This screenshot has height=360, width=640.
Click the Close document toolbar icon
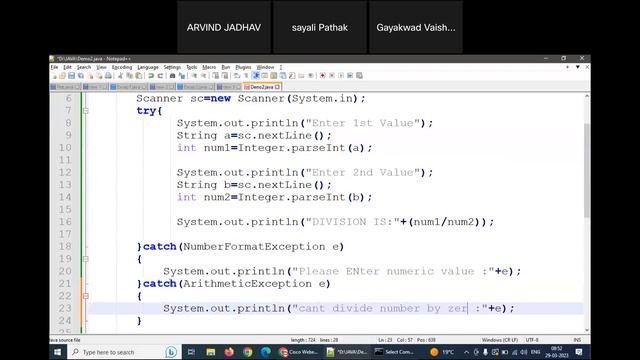click(x=90, y=76)
